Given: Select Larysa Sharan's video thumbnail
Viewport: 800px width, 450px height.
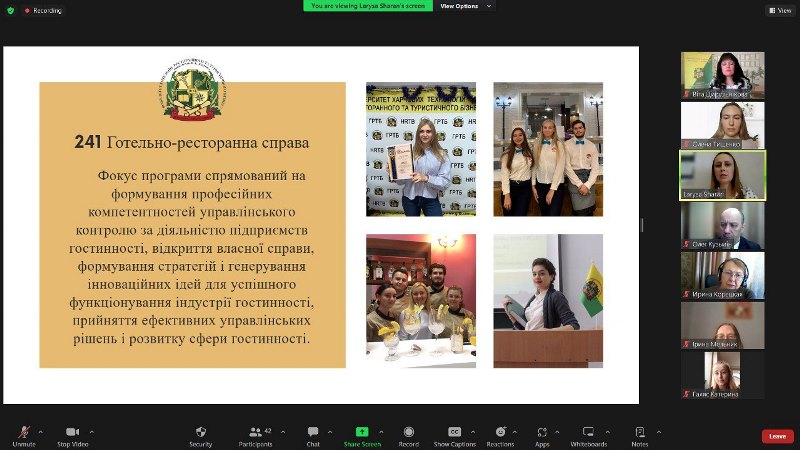Looking at the screenshot, I should tap(722, 175).
